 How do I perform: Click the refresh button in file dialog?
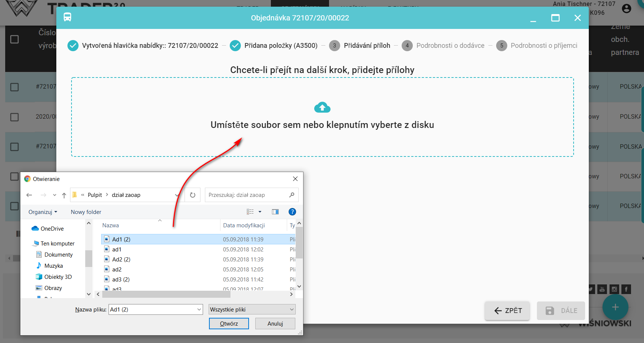coord(193,195)
